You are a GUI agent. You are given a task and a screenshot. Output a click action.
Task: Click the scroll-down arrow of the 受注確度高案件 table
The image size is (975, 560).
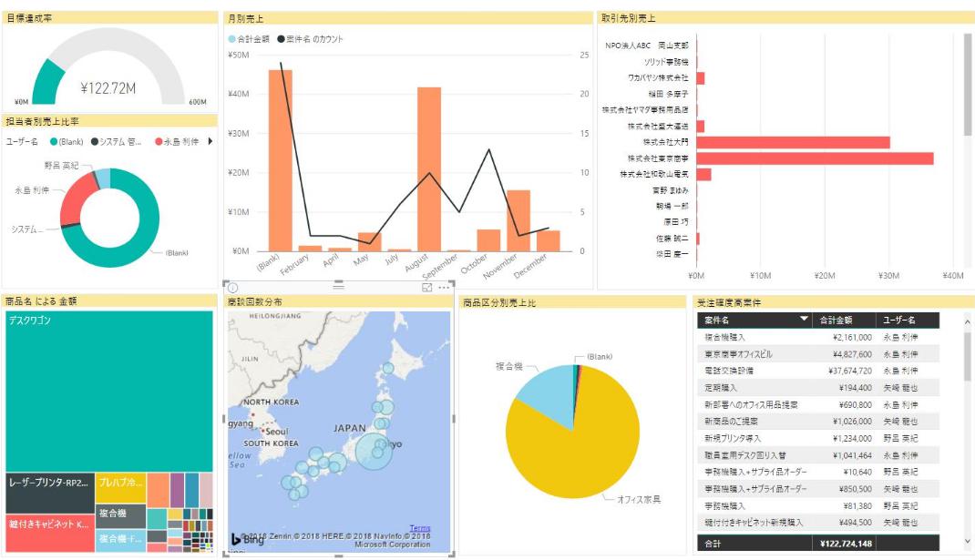(967, 542)
